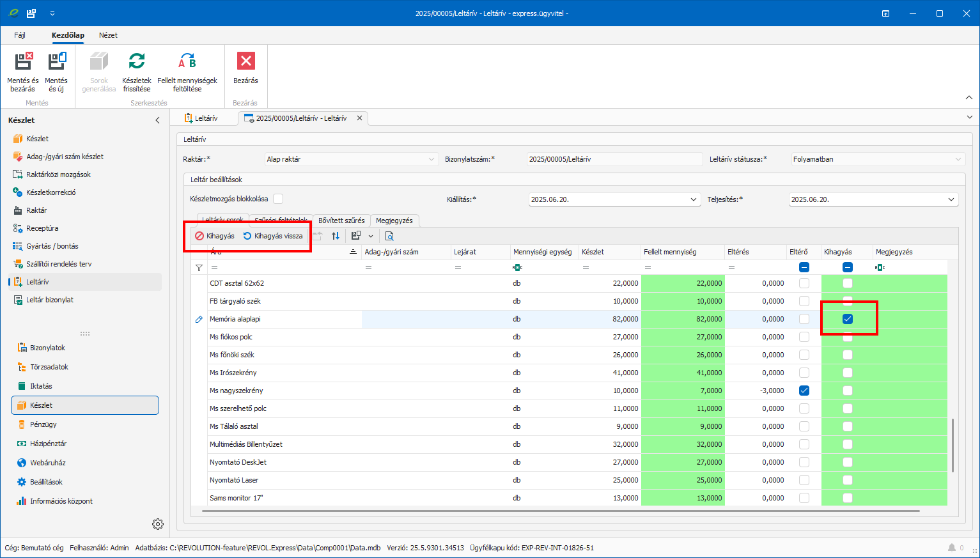Open settings gear in the sidebar
Screen dimensions: 980x558
click(x=158, y=524)
